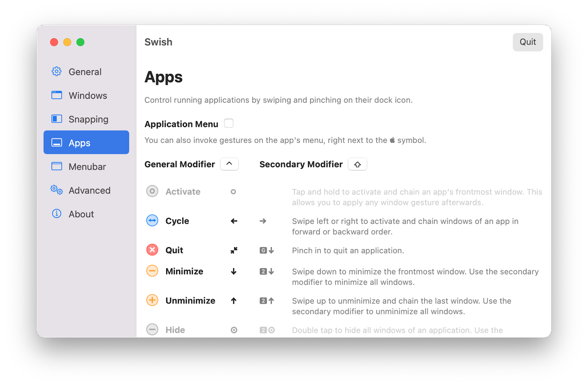Click the Application Menu label
The width and height of the screenshot is (588, 386).
(181, 124)
